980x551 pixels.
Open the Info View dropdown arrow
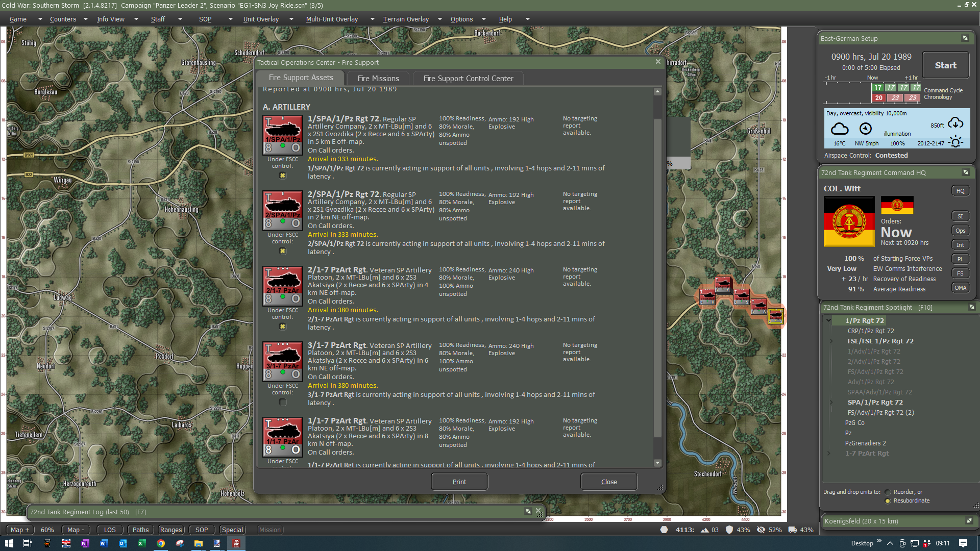coord(136,19)
